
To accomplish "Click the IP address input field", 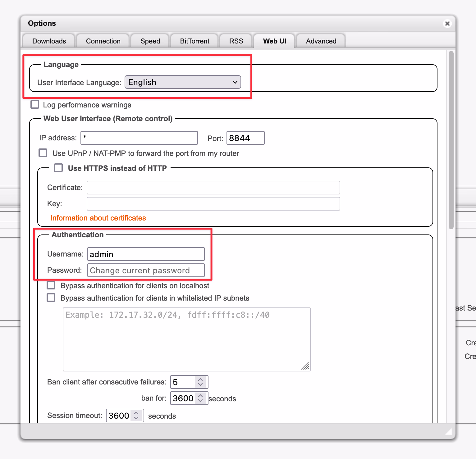I will 139,138.
